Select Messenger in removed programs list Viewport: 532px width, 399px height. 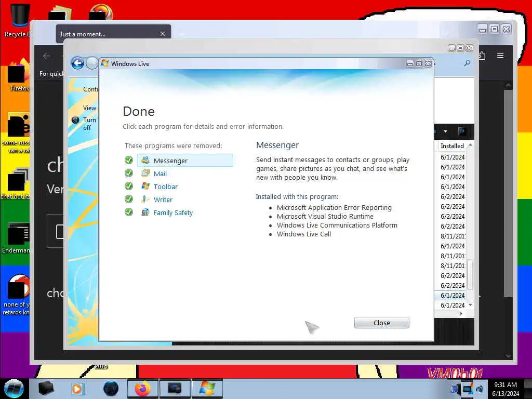[185, 161]
